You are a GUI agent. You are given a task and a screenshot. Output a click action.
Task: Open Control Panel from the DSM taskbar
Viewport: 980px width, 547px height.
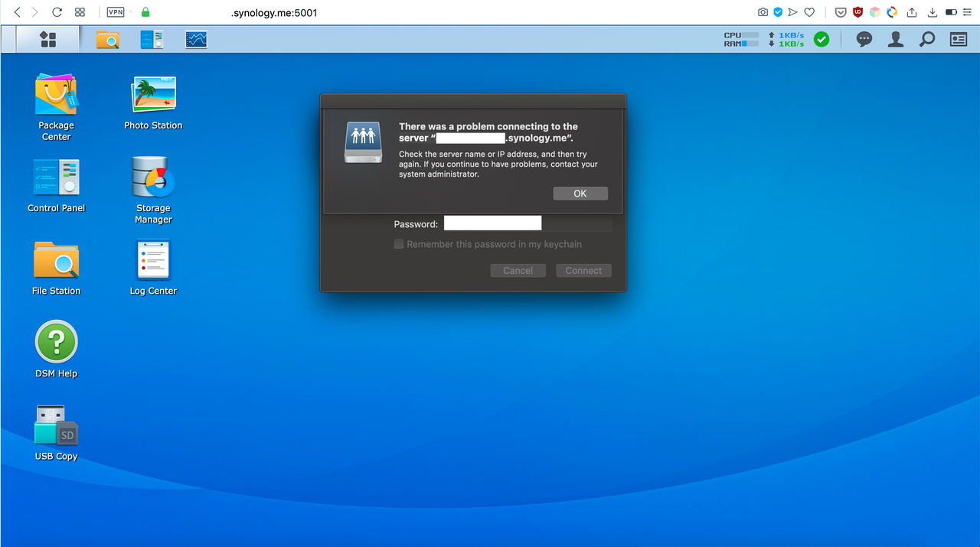coord(152,40)
